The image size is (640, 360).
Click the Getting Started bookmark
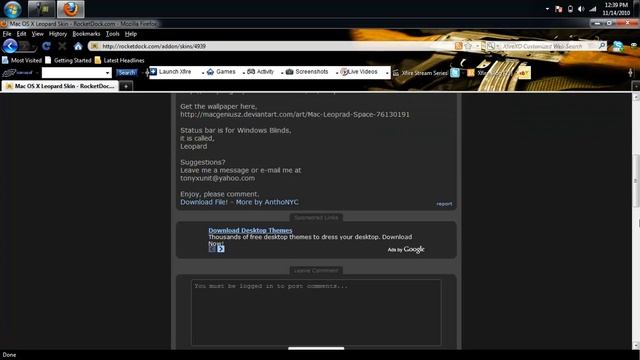point(68,60)
